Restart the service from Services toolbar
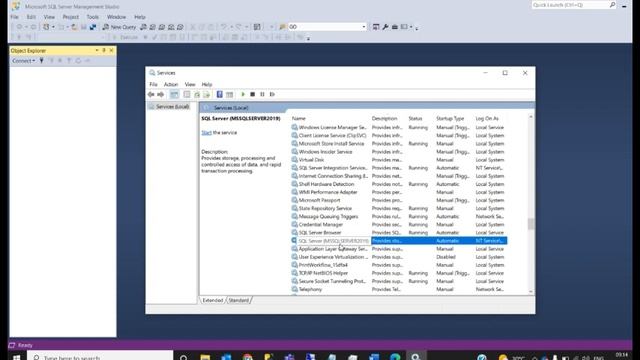 click(x=272, y=94)
